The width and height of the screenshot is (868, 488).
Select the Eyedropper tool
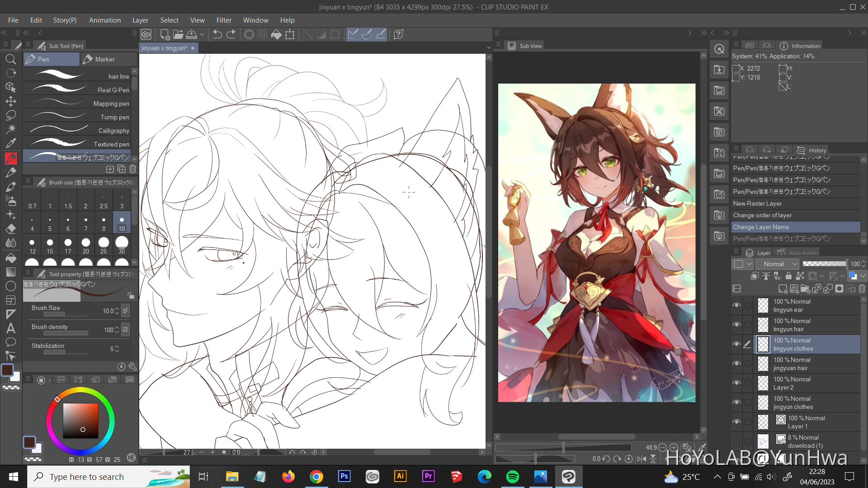coord(11,143)
